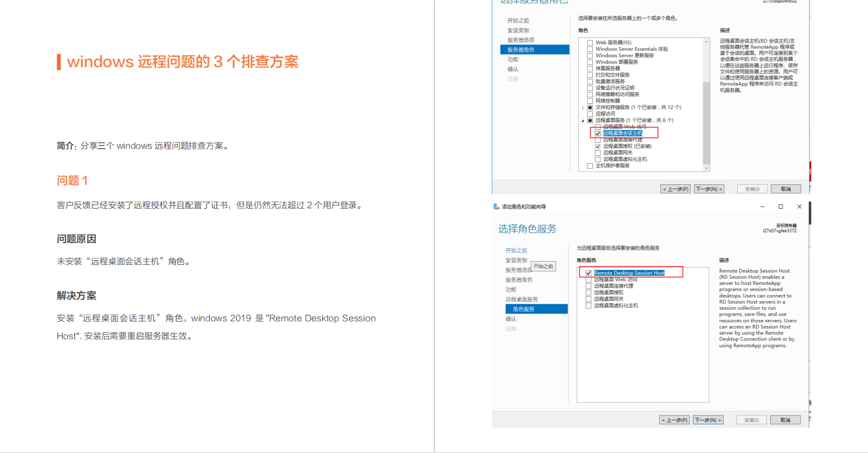Go to 确认 step in role services wizard
868x453 pixels.
pos(511,319)
